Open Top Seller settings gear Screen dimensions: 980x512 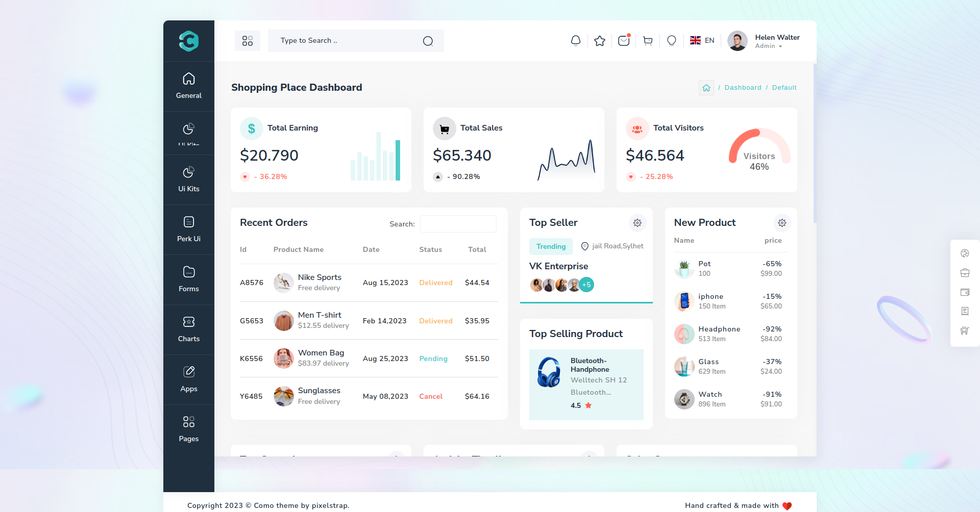click(637, 223)
